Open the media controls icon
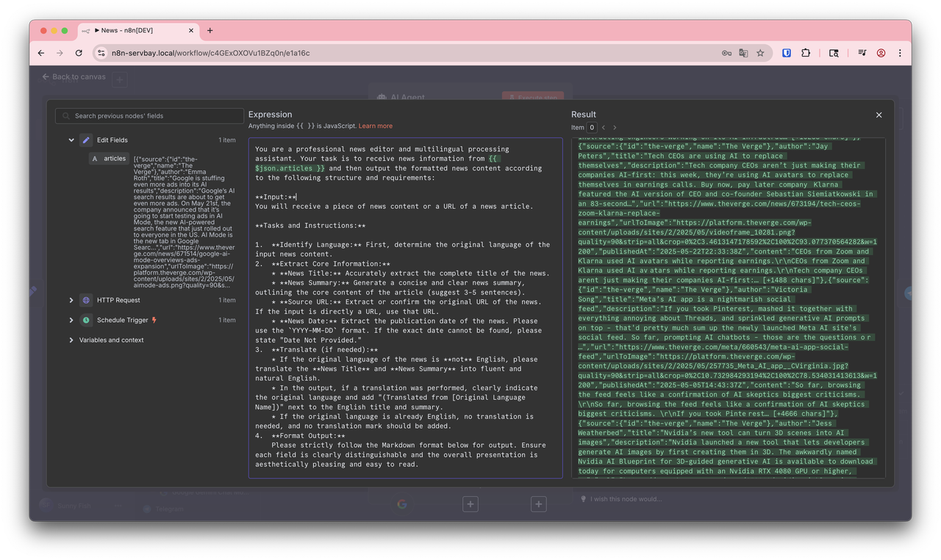 pos(862,53)
